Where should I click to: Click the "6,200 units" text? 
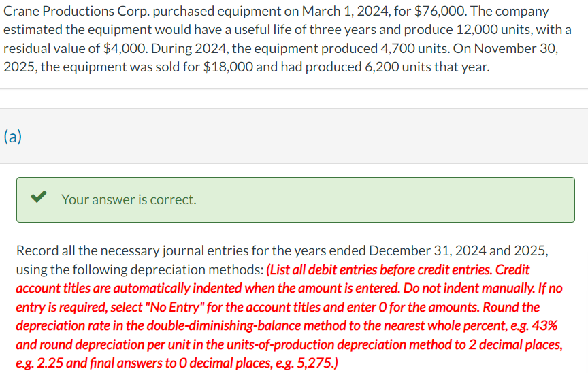coord(397,67)
